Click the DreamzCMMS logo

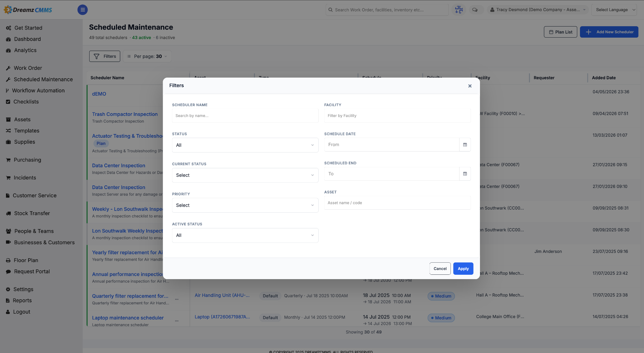pyautogui.click(x=28, y=10)
